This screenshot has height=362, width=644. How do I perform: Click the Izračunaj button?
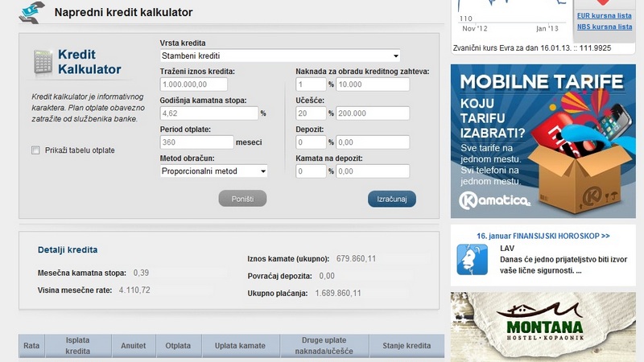(x=392, y=199)
